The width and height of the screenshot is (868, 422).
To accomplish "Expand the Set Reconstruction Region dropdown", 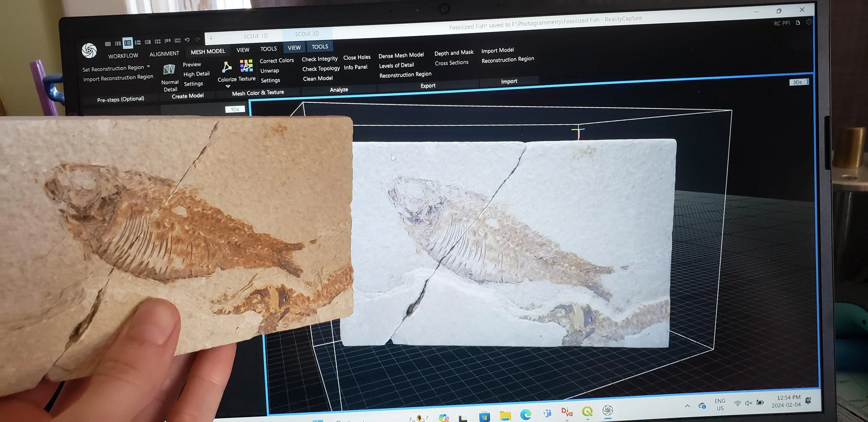I will (x=149, y=66).
